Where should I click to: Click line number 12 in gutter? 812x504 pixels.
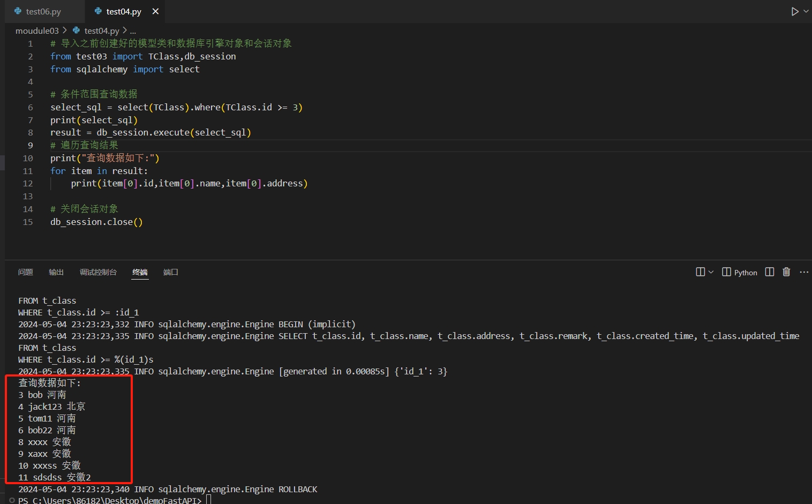coord(28,183)
